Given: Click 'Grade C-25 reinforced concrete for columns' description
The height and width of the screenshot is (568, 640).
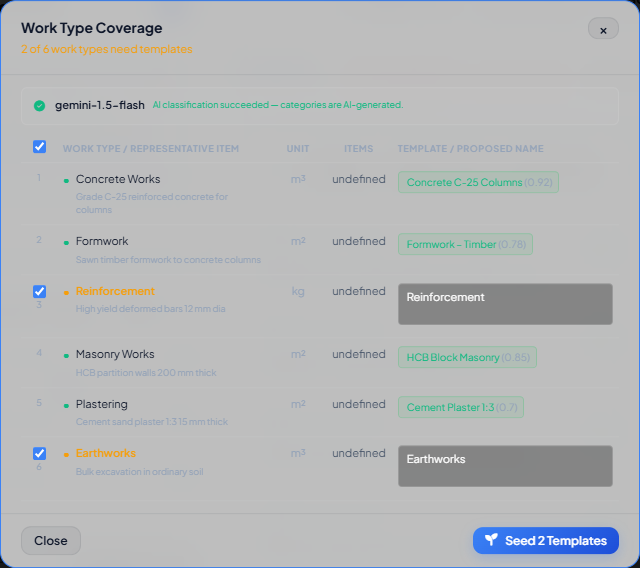Looking at the screenshot, I should pyautogui.click(x=152, y=203).
